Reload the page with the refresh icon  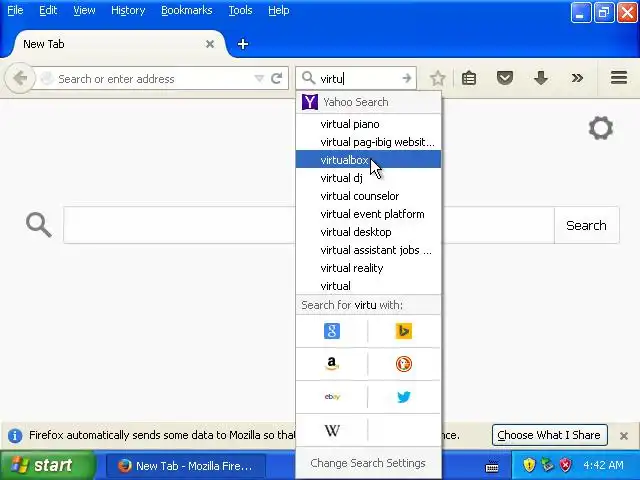pos(277,78)
